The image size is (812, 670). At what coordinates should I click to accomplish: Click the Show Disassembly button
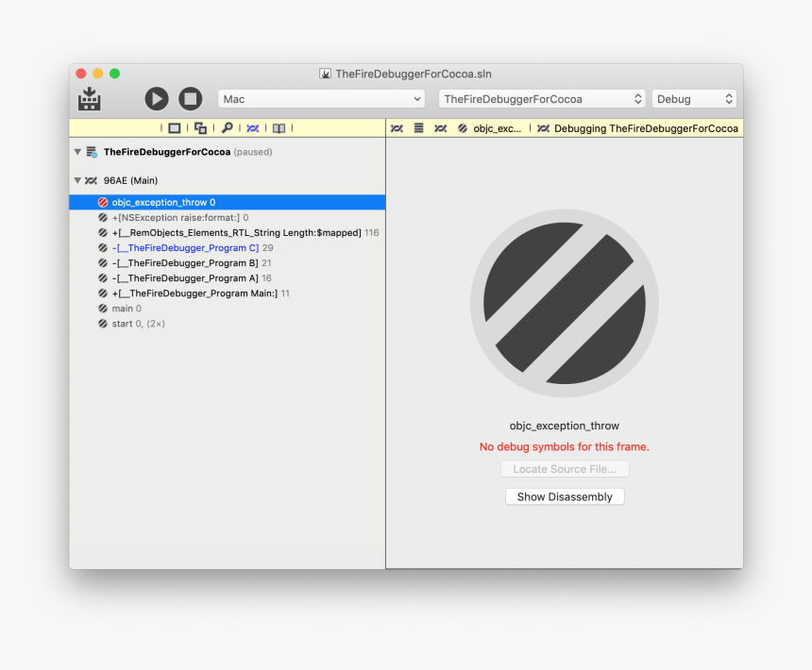click(565, 495)
